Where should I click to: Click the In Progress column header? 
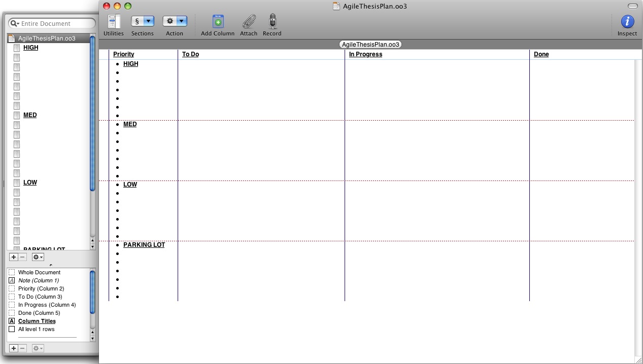[x=365, y=54]
